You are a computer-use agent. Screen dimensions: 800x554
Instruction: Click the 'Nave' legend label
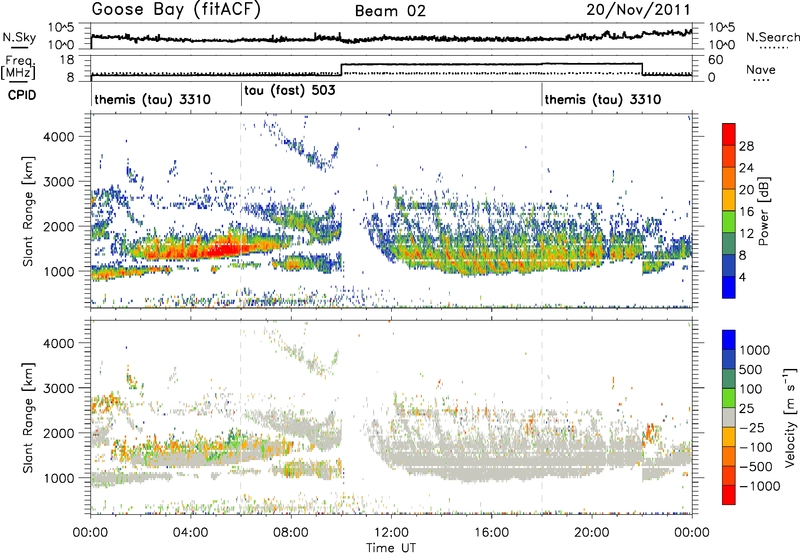point(761,69)
